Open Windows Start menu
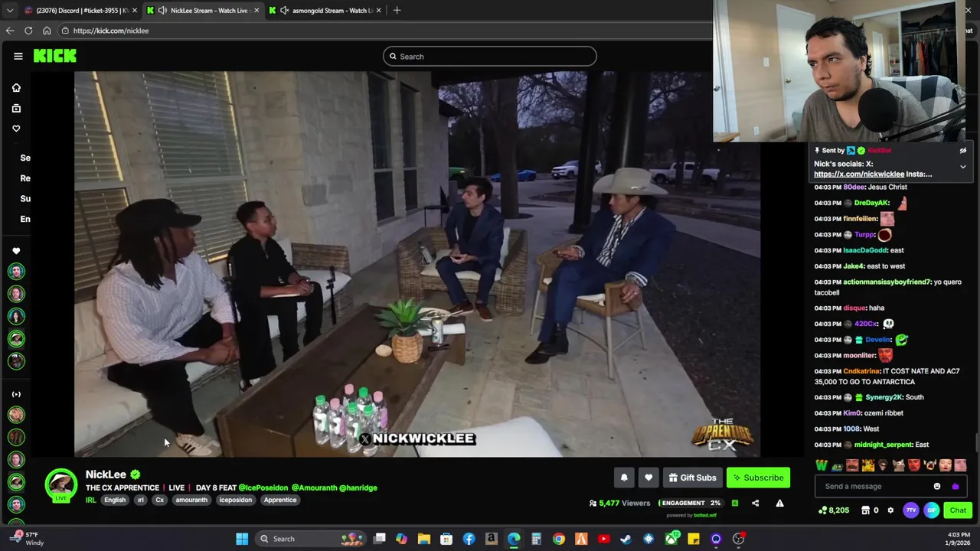This screenshot has height=551, width=980. click(242, 539)
